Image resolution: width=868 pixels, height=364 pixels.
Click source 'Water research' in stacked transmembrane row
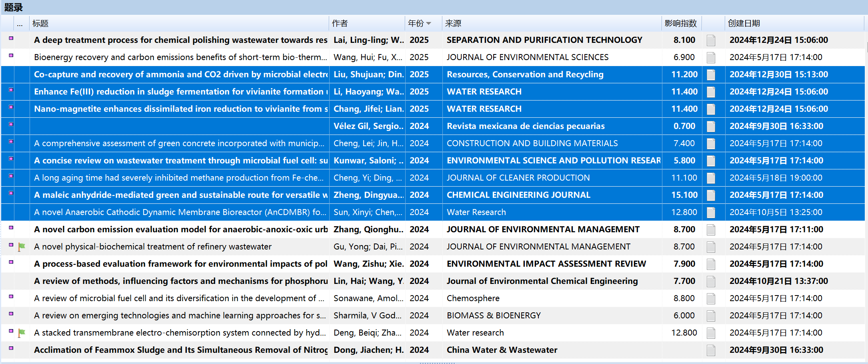(475, 333)
